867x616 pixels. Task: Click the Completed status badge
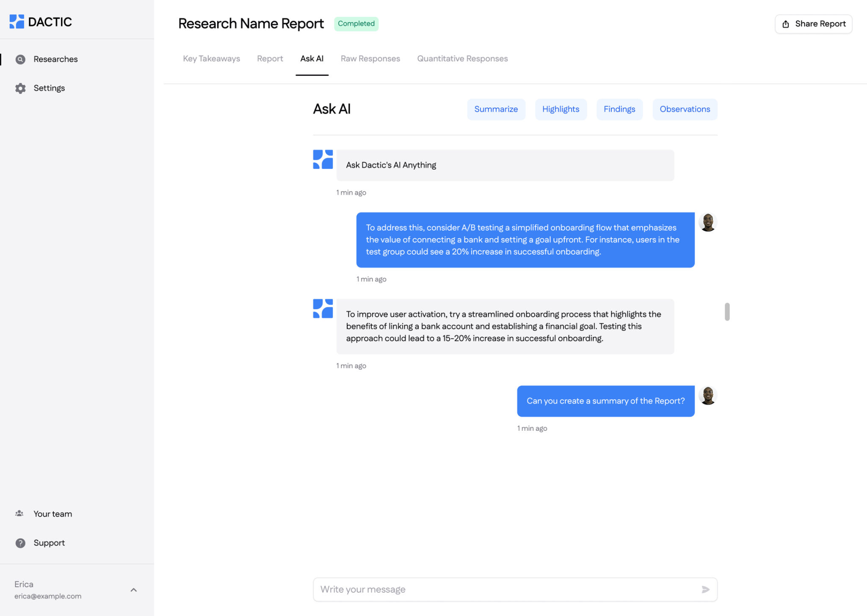pyautogui.click(x=356, y=24)
